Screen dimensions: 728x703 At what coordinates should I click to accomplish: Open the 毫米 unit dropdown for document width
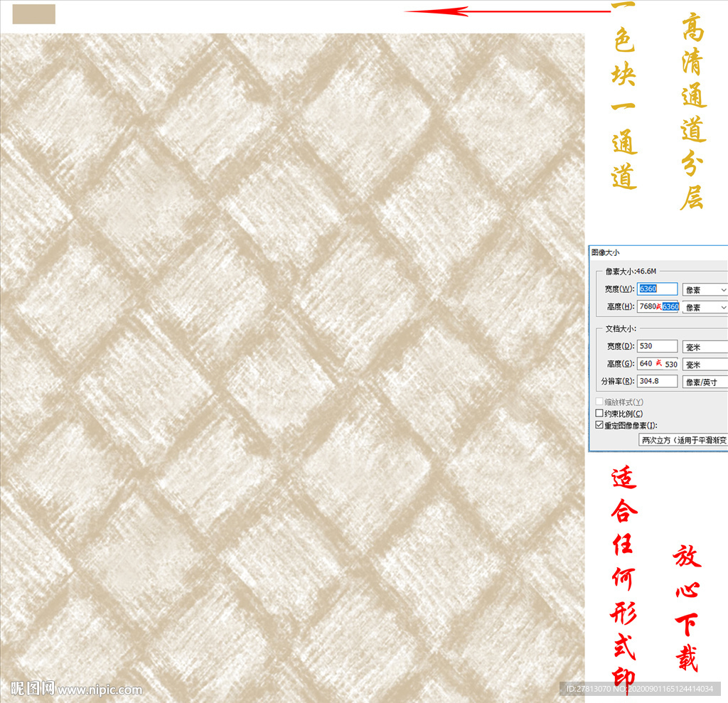(x=705, y=347)
